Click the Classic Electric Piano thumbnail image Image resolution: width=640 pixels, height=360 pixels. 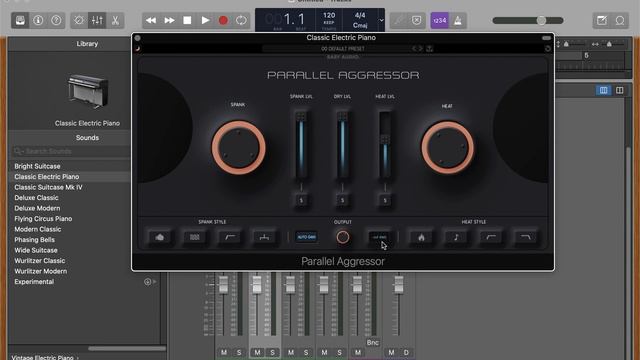(x=88, y=92)
